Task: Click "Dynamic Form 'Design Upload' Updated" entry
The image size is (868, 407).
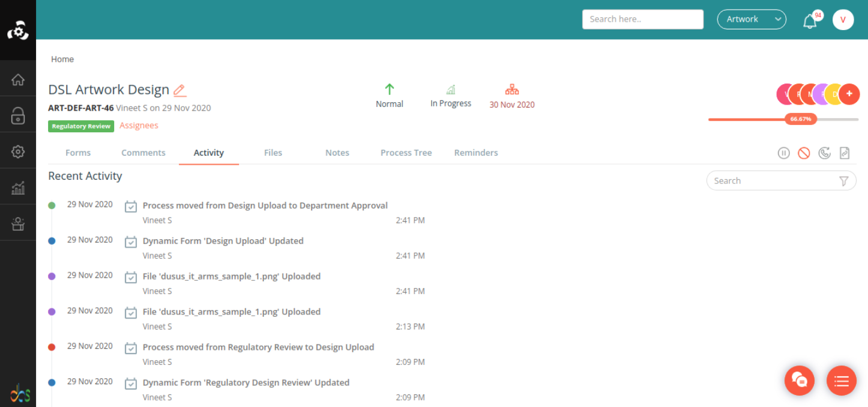Action: coord(223,241)
